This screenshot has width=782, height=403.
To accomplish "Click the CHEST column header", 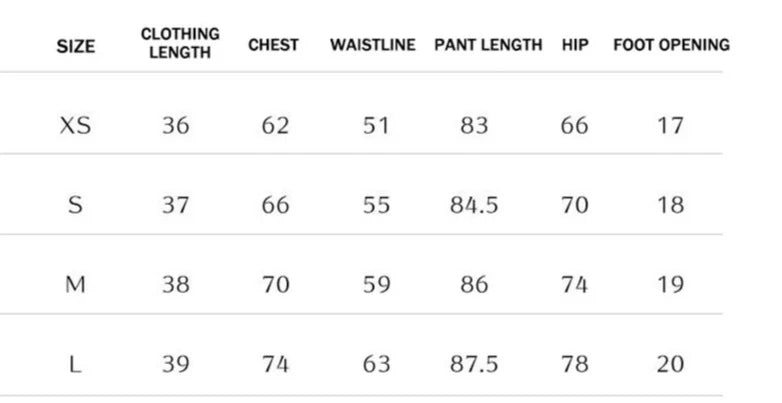I will point(273,45).
